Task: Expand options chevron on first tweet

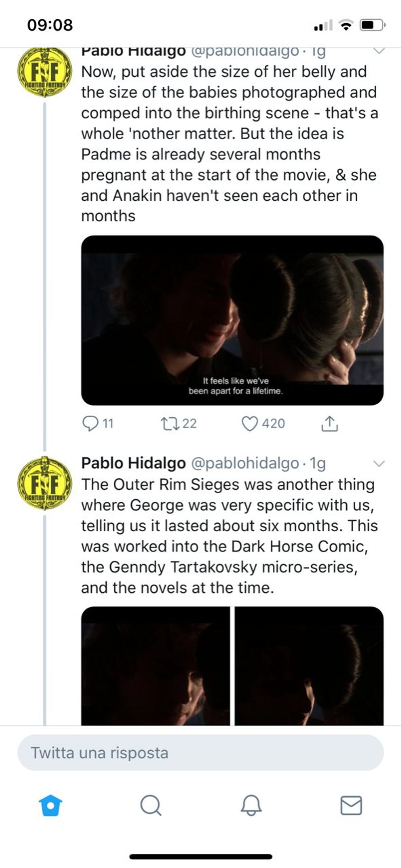Action: pos(379,51)
